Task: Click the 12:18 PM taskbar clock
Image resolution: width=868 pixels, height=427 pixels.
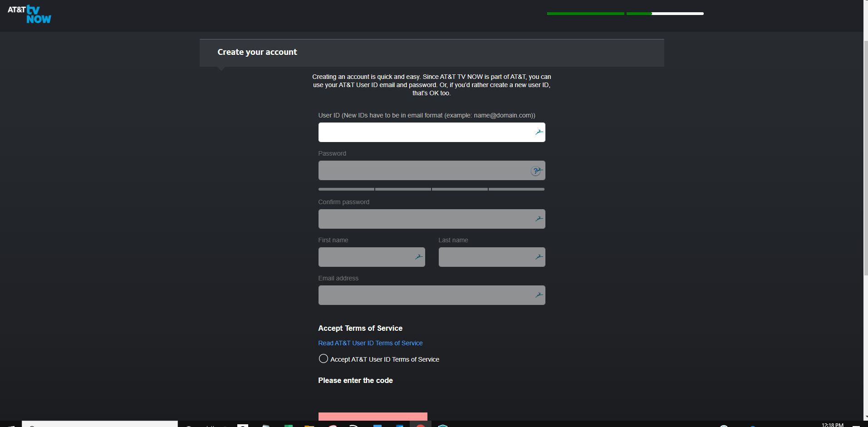Action: tap(832, 425)
